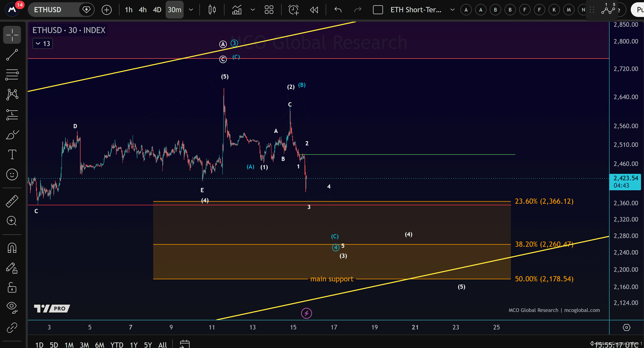Open the bar replay rewind icon
Viewport: 644px width, 348px height.
click(x=314, y=10)
